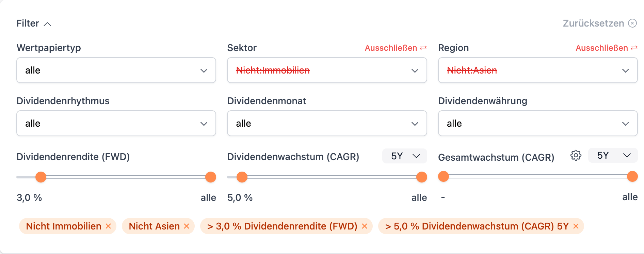Click the swap arrows icon next to Sektor Ausschließen
Viewport: 644px width, 254px height.
tap(423, 48)
